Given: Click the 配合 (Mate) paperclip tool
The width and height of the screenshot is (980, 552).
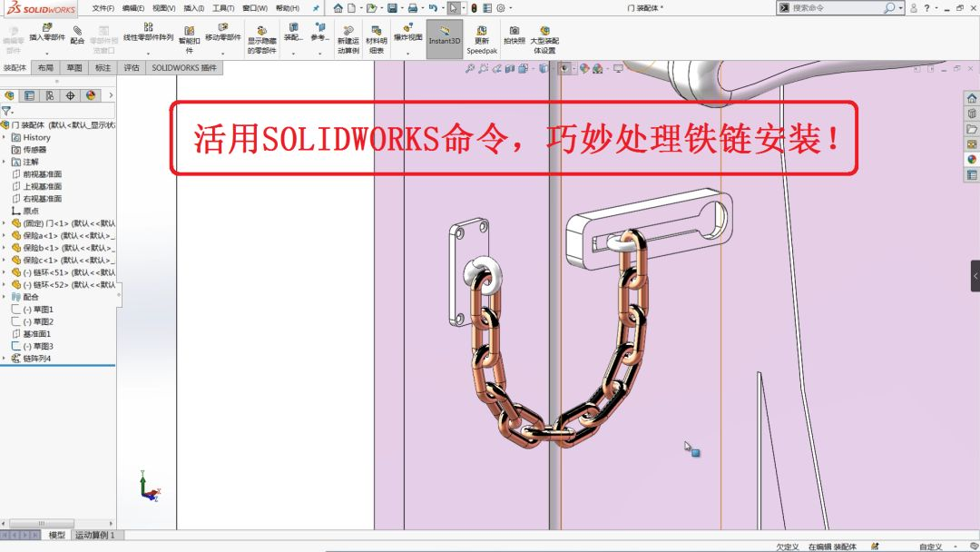Looking at the screenshot, I should coord(77,35).
